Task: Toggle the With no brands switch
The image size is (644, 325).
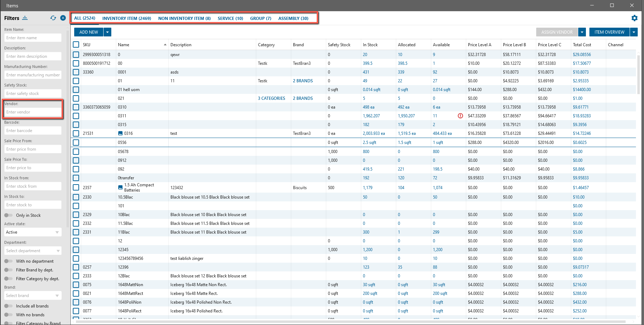Action: (x=8, y=315)
